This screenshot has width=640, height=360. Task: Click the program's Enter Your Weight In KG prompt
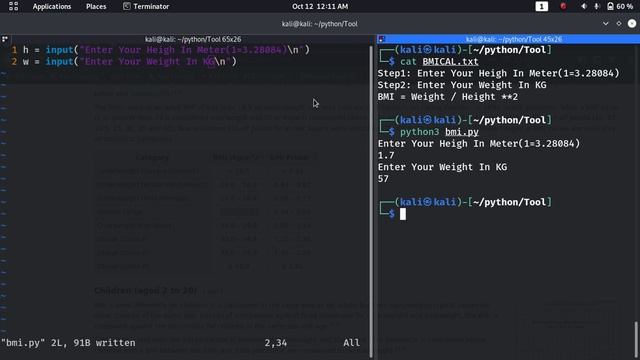click(442, 167)
